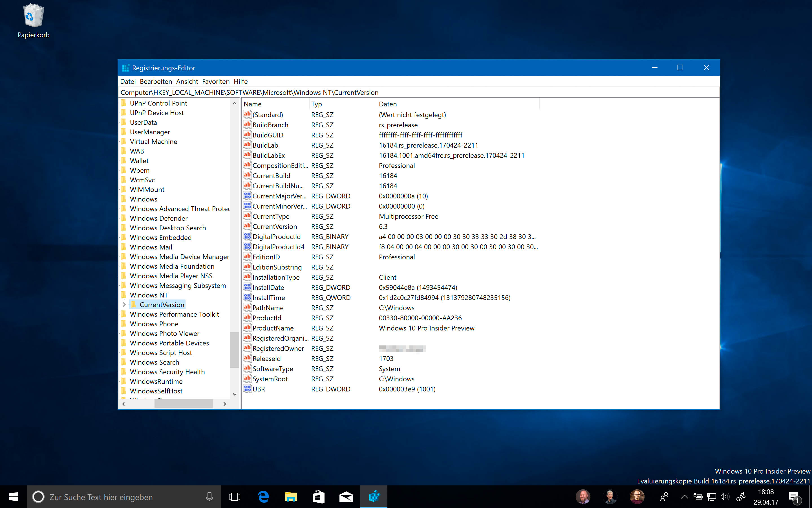812x508 pixels.
Task: Click the Cortana circle icon
Action: [x=38, y=497]
